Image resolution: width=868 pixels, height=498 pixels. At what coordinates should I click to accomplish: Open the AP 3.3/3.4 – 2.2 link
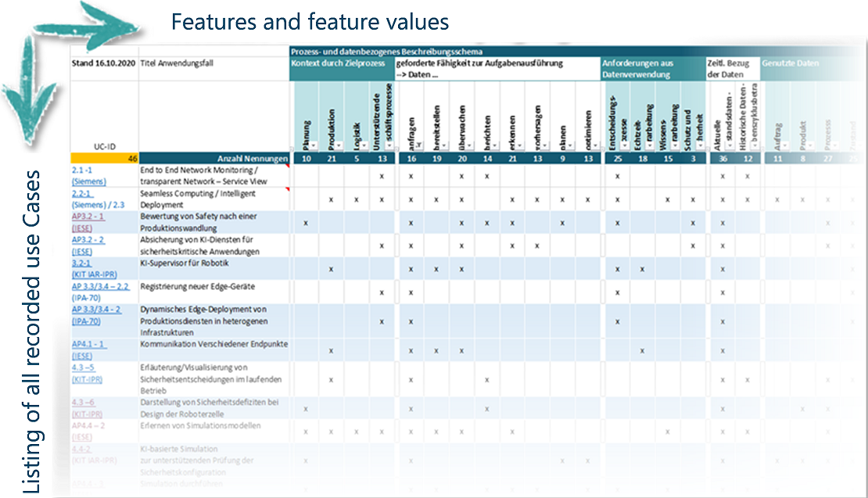(100, 287)
